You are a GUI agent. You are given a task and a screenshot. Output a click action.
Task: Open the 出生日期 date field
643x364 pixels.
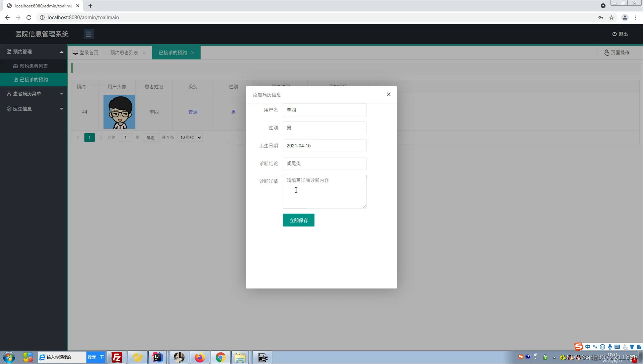325,146
